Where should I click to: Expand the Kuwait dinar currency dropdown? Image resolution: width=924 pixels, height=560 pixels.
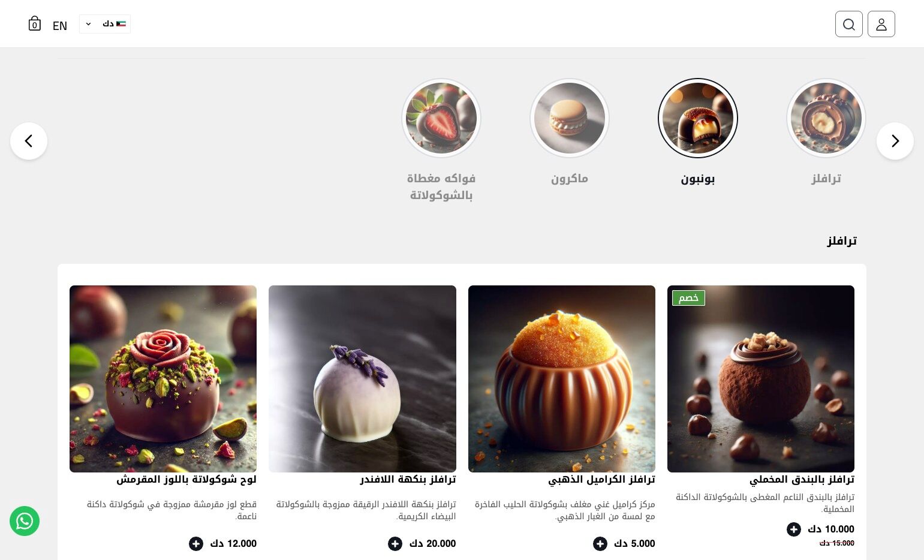click(105, 24)
